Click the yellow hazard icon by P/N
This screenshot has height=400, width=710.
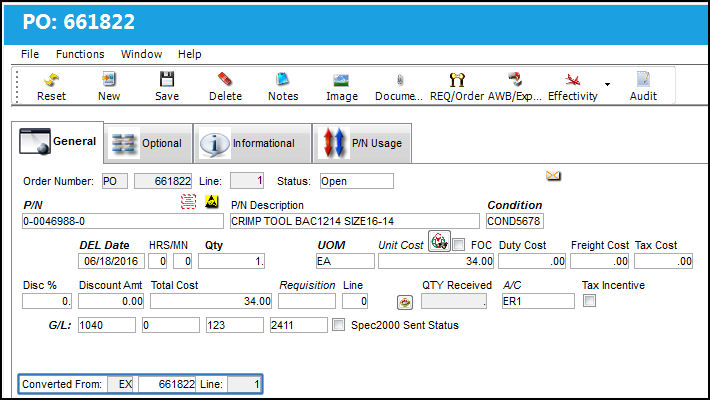click(211, 201)
